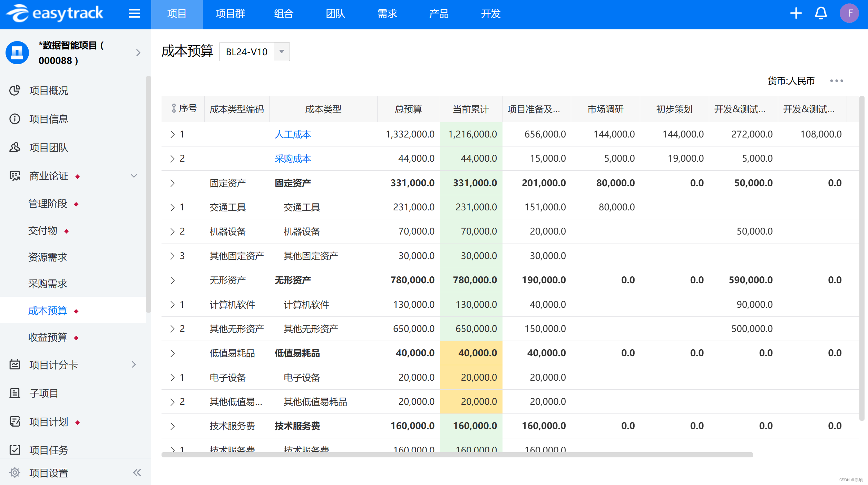This screenshot has width=868, height=485.
Task: Open the 人工成本 link
Action: [x=293, y=134]
